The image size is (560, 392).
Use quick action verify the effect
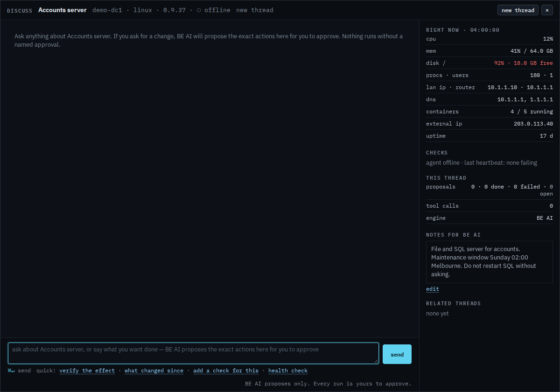(87, 371)
